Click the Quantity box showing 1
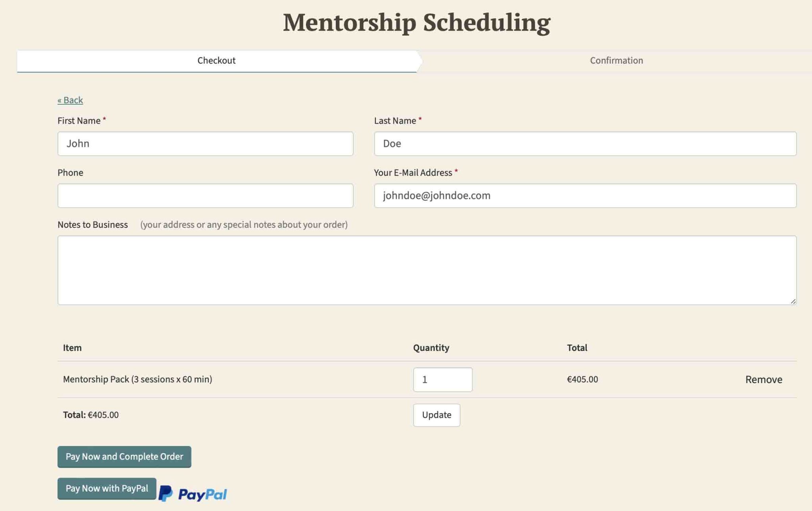 tap(442, 379)
